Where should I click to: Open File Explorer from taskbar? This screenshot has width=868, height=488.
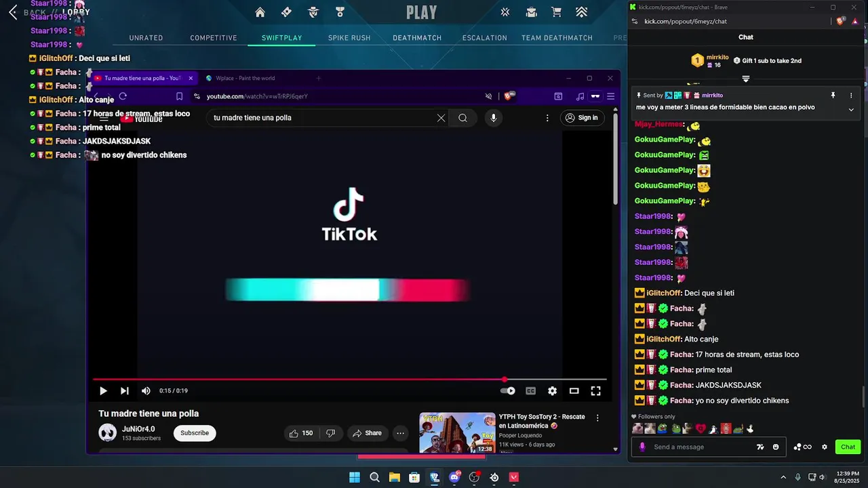coord(394,477)
